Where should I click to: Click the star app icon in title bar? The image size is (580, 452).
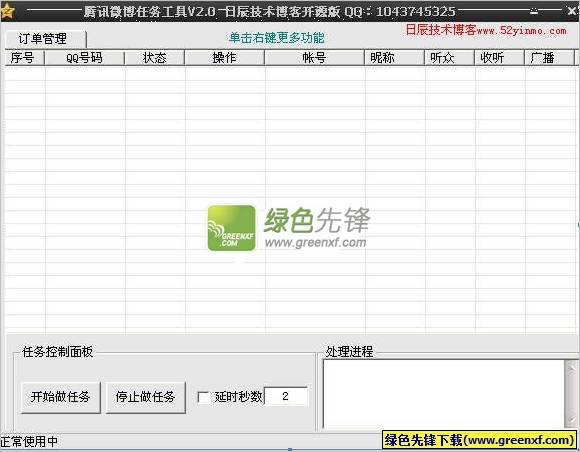(x=7, y=11)
